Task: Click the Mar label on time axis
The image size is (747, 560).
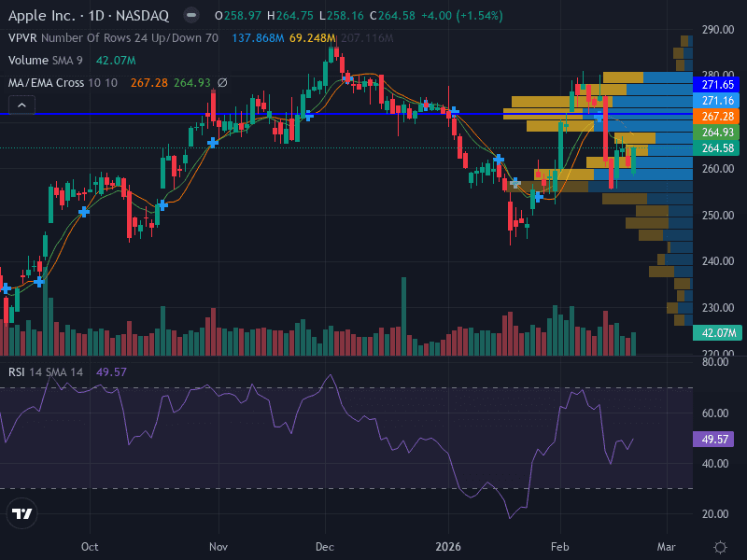Action: point(666,547)
